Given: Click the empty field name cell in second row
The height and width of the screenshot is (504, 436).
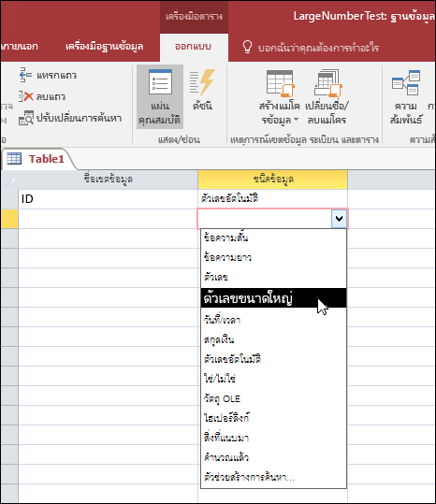Looking at the screenshot, I should [108, 219].
